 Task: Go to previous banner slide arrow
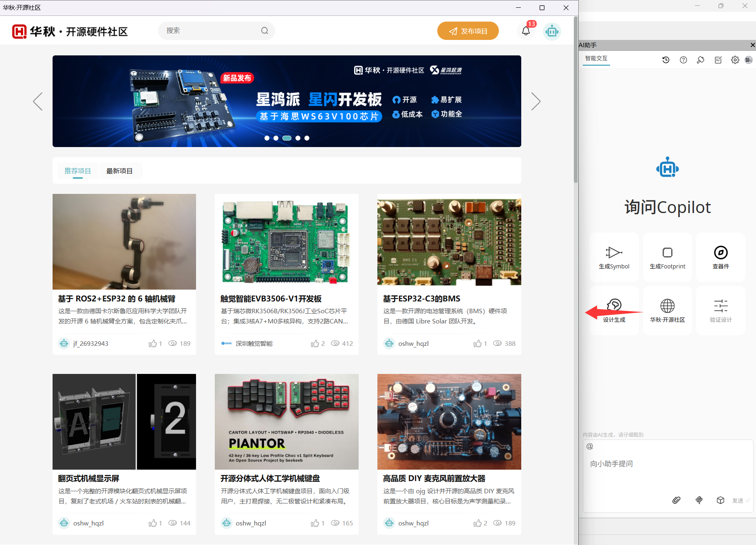[x=38, y=101]
